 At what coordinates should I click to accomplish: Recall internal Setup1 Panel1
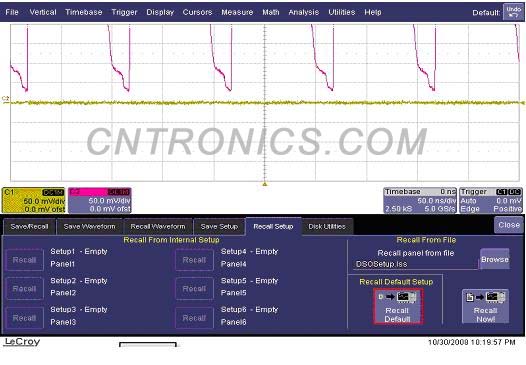24,260
